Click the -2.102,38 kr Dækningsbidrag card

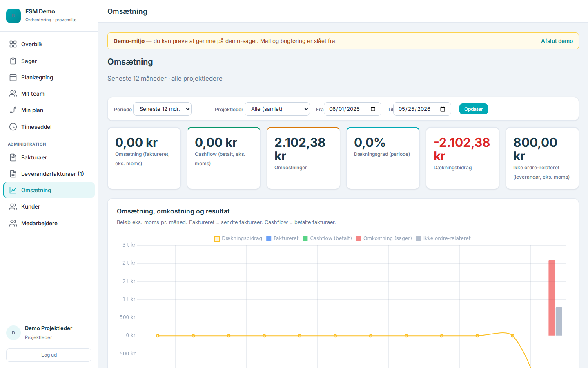coord(463,158)
